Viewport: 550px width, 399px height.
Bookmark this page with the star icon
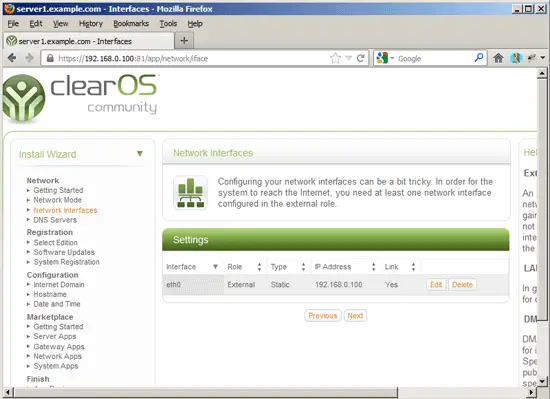(x=335, y=58)
